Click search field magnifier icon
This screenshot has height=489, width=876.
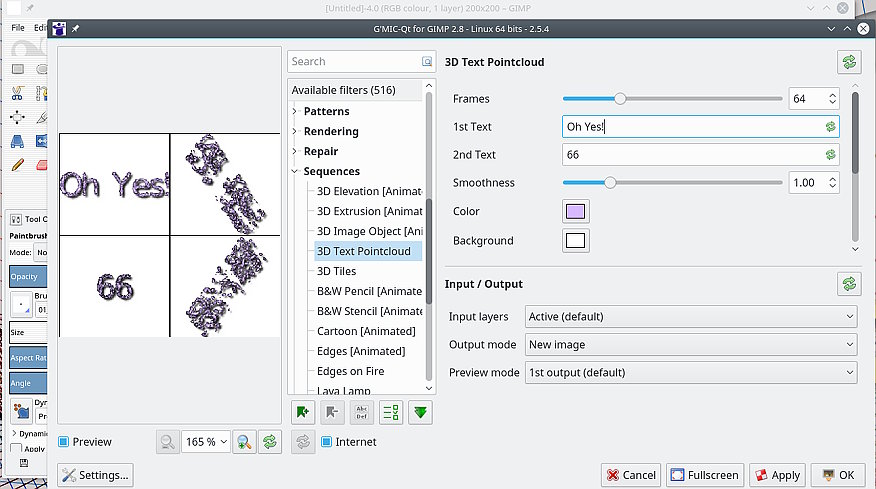click(427, 61)
